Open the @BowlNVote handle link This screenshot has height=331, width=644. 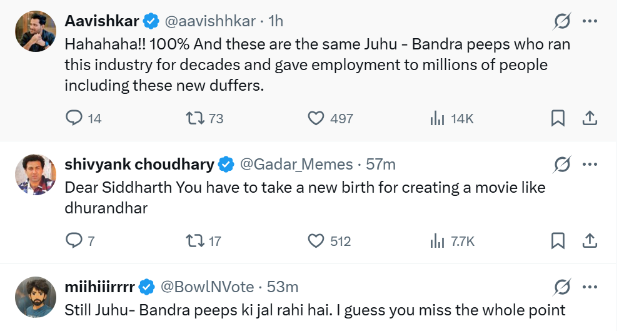tap(208, 287)
